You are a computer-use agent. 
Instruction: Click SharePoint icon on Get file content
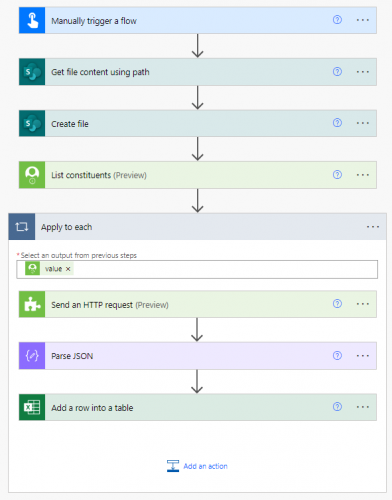coord(32,72)
